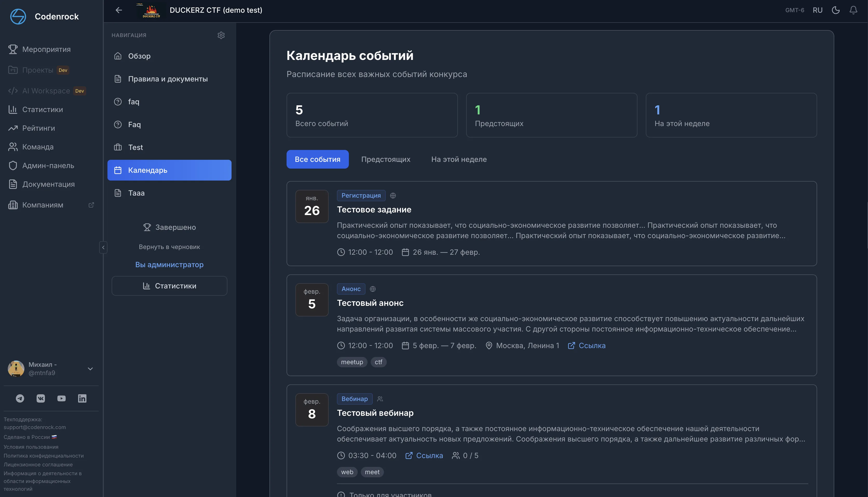This screenshot has height=497, width=868.
Task: Enable the Предстоящих events filter
Action: (x=386, y=159)
